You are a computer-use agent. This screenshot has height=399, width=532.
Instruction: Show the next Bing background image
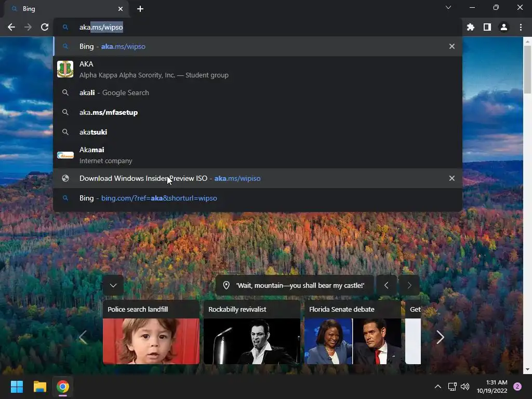pos(409,285)
